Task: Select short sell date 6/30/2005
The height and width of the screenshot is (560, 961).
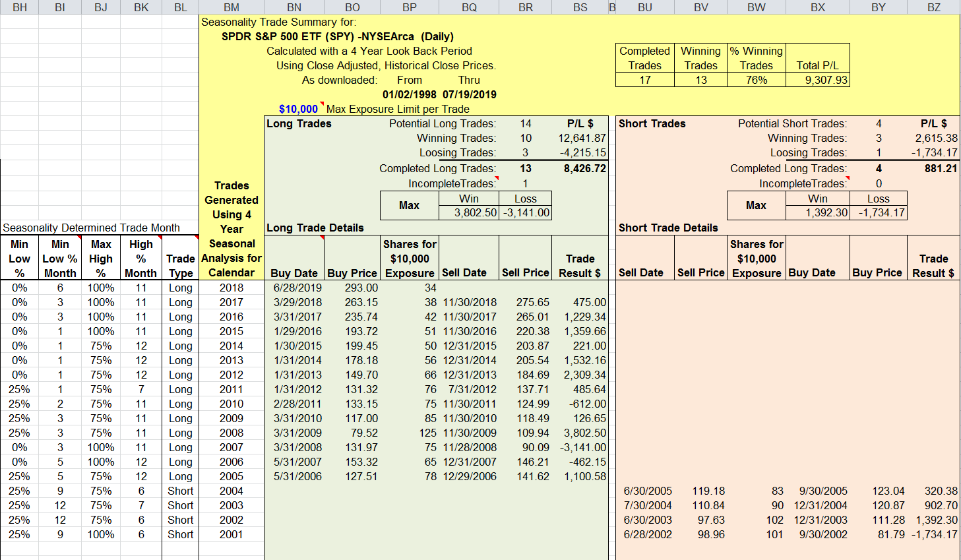Action: tap(648, 491)
